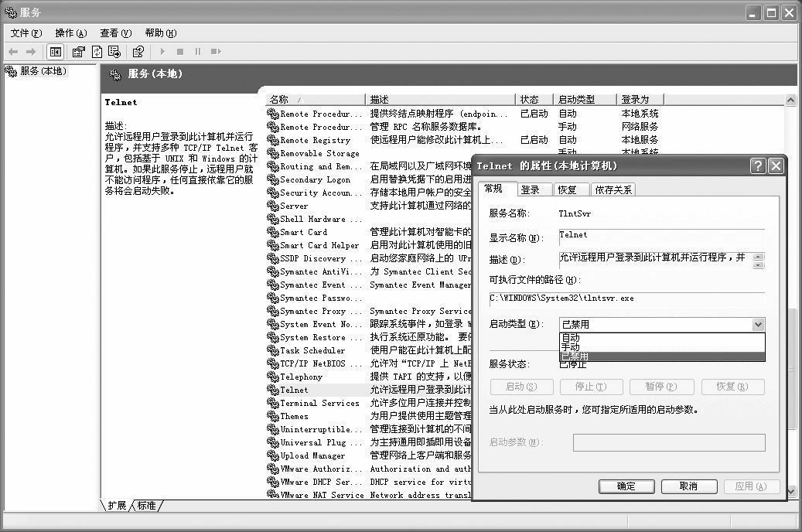Click the gear icon beside Task Scheduler
802x532 pixels.
pos(272,350)
